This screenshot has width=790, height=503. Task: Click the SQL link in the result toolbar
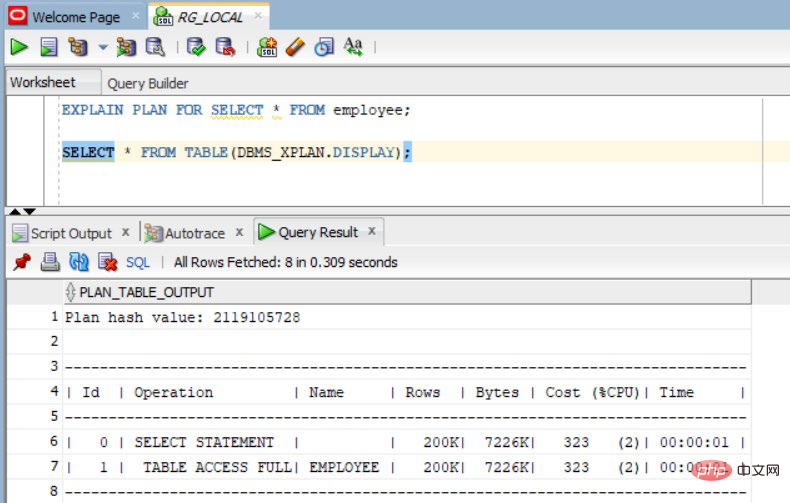[x=137, y=262]
